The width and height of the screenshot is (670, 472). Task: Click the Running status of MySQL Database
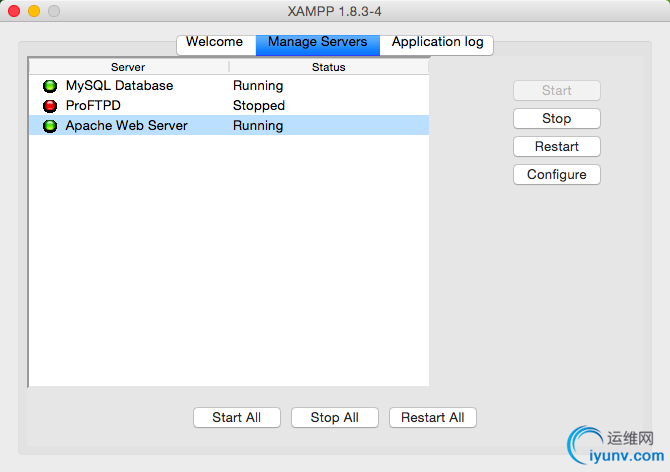[x=258, y=86]
